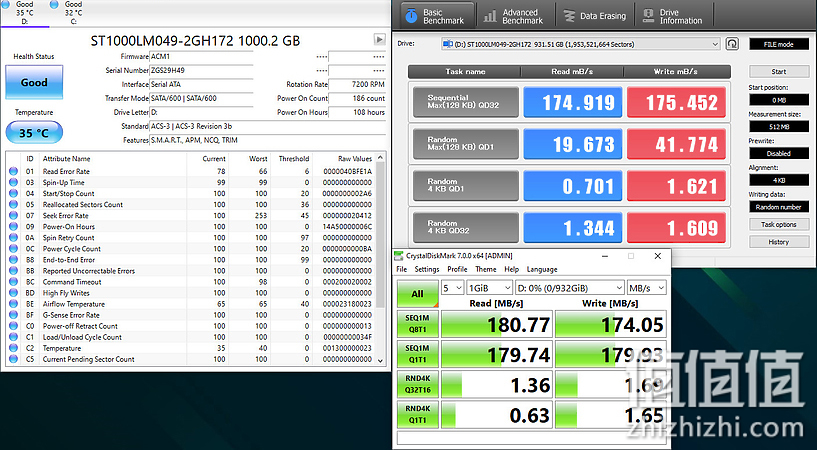The width and height of the screenshot is (817, 450).
Task: Click the Measurement size 512 MB field
Action: coord(779,127)
